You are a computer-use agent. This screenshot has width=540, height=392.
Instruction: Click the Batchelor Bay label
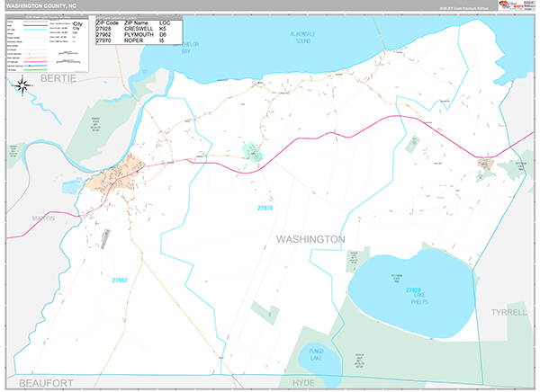point(186,48)
